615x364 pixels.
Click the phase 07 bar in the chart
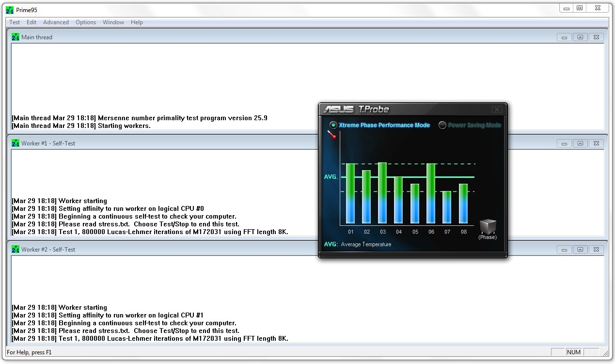pyautogui.click(x=447, y=207)
